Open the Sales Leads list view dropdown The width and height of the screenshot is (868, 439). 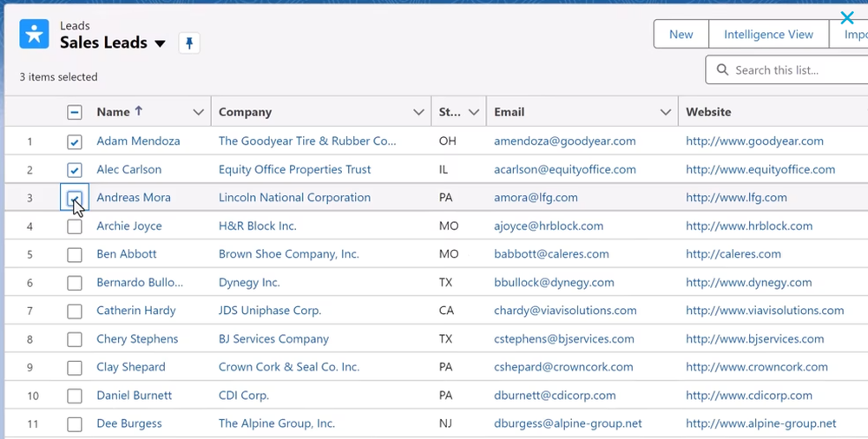click(x=160, y=43)
